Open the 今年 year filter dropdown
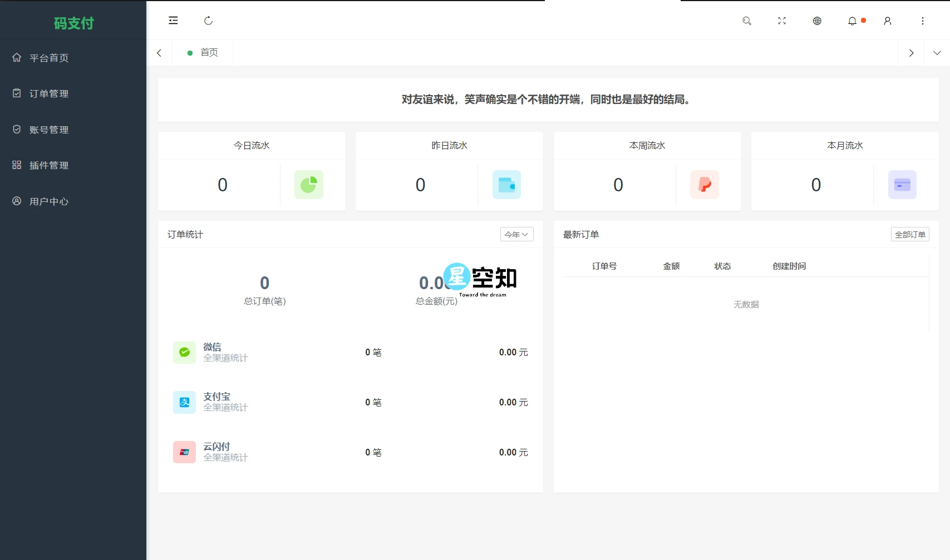950x560 pixels. [516, 234]
